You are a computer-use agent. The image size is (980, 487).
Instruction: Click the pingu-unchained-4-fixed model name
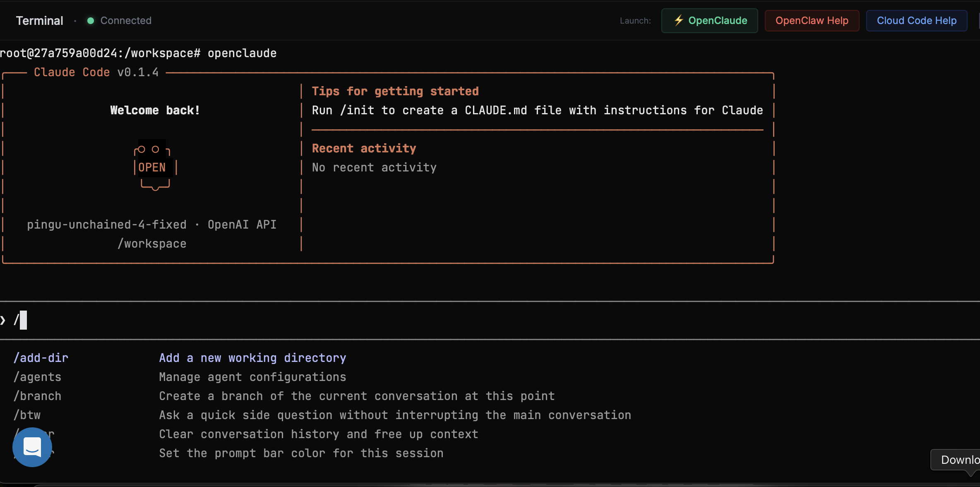[x=106, y=224]
